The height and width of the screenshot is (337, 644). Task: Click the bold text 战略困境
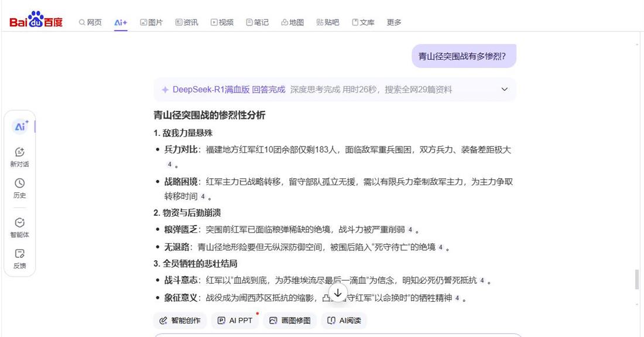pos(181,182)
